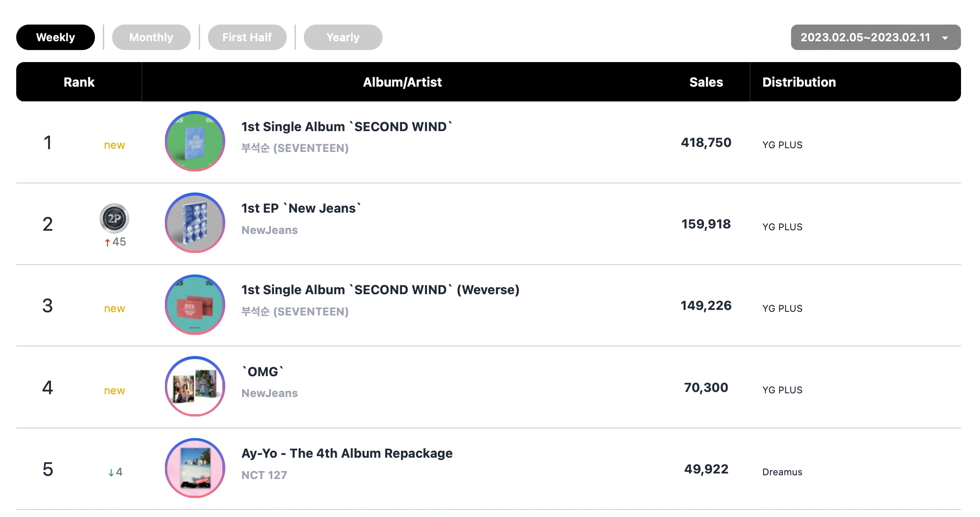This screenshot has height=517, width=980.
Task: Open the date range 2023.02.05~2023.02.11 dropdown
Action: click(876, 38)
